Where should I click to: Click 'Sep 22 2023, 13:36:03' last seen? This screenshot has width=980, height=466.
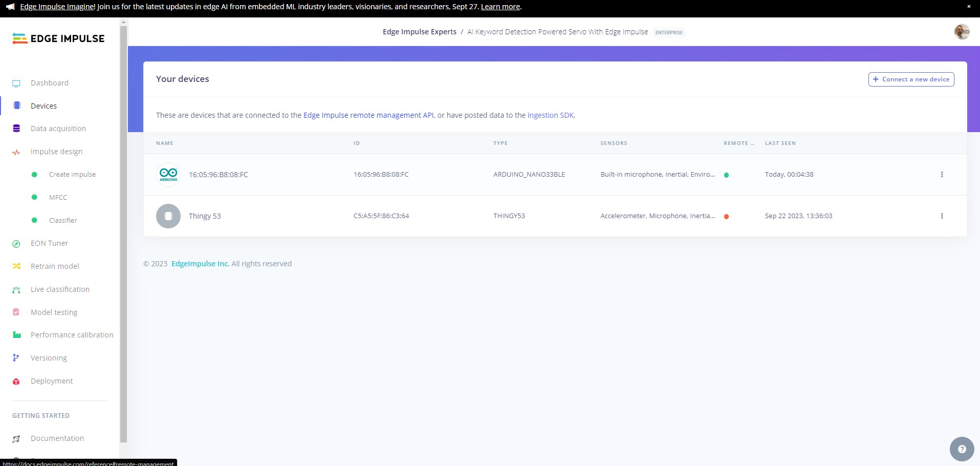point(798,216)
